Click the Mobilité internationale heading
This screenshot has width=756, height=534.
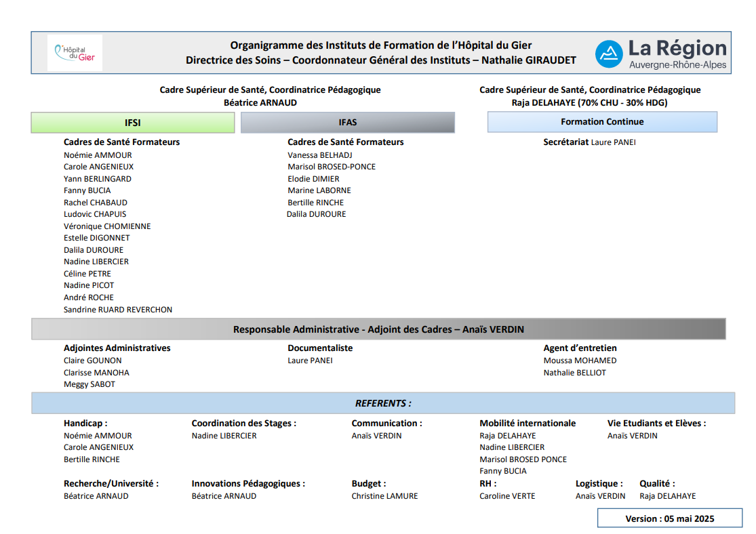(x=528, y=424)
